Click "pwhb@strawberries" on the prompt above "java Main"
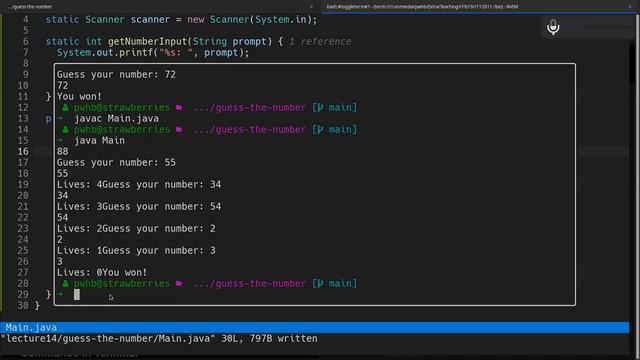640x360 pixels. 122,130
